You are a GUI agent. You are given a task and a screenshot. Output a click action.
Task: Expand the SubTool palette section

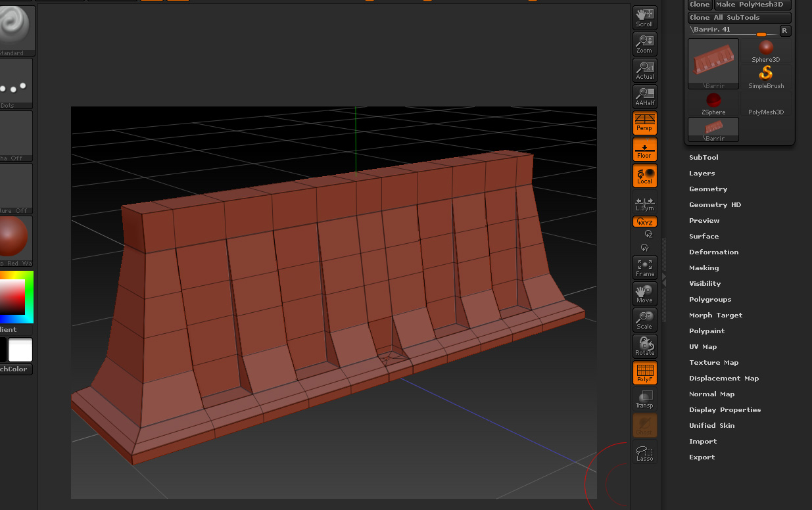pos(704,158)
